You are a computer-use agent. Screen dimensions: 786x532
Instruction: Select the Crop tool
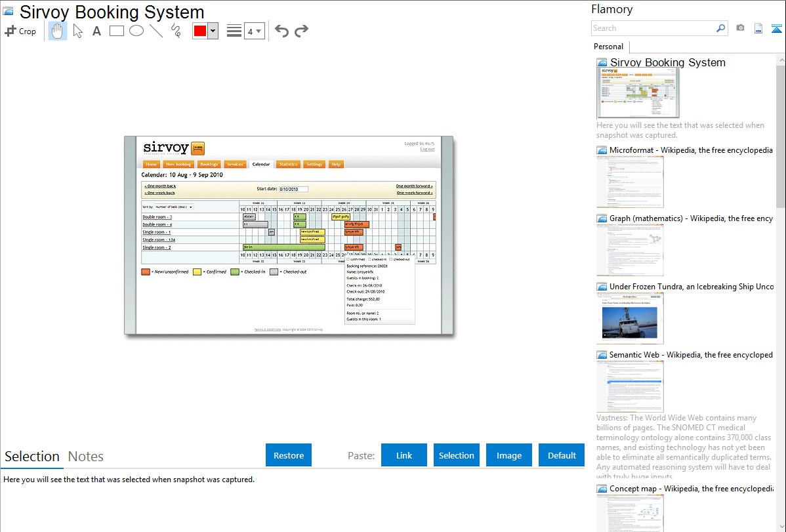point(20,31)
